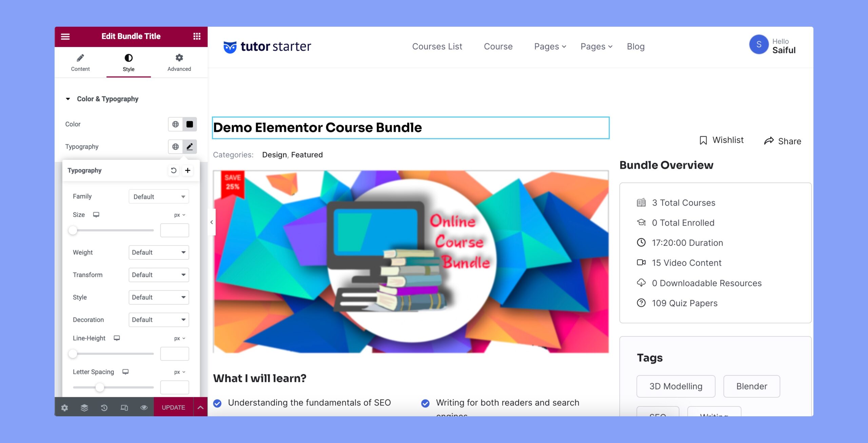
Task: Open the Font Weight dropdown
Action: [158, 252]
